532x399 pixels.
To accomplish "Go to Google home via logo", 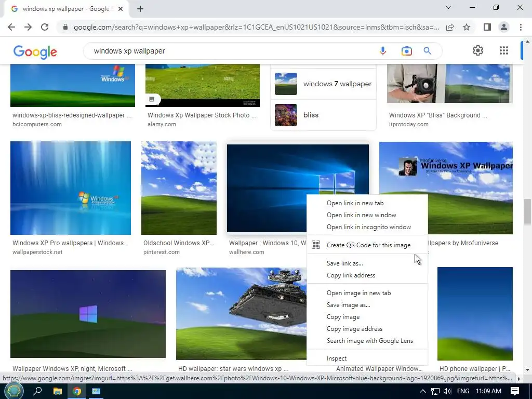I will click(x=35, y=52).
